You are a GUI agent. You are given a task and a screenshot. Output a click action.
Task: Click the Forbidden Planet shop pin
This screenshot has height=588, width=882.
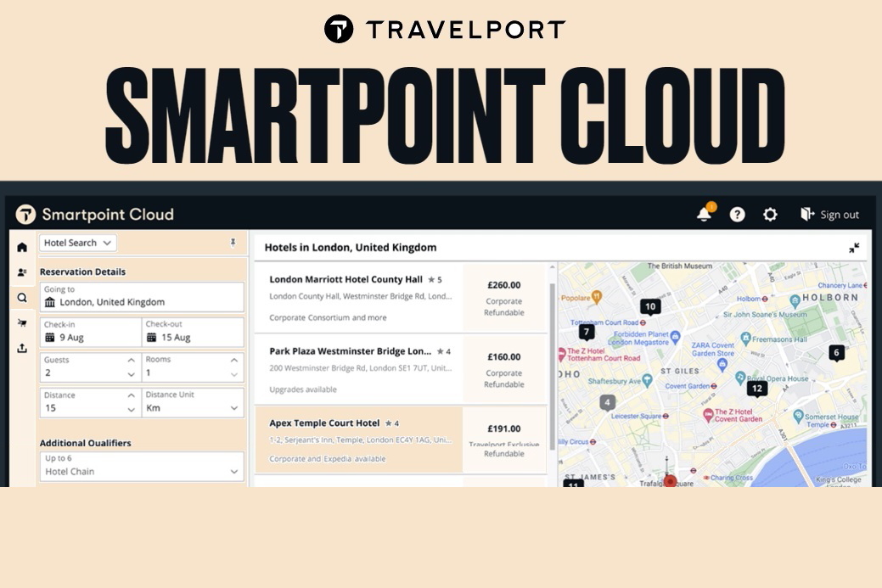click(675, 337)
